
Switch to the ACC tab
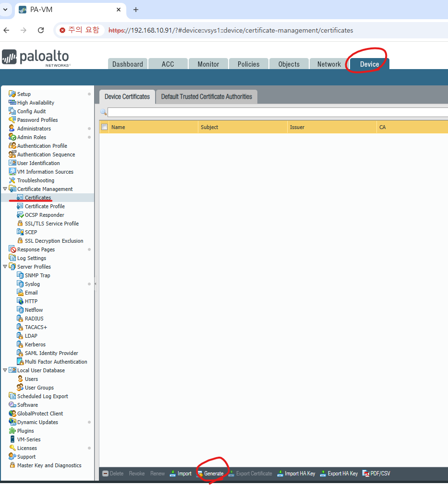(x=168, y=64)
